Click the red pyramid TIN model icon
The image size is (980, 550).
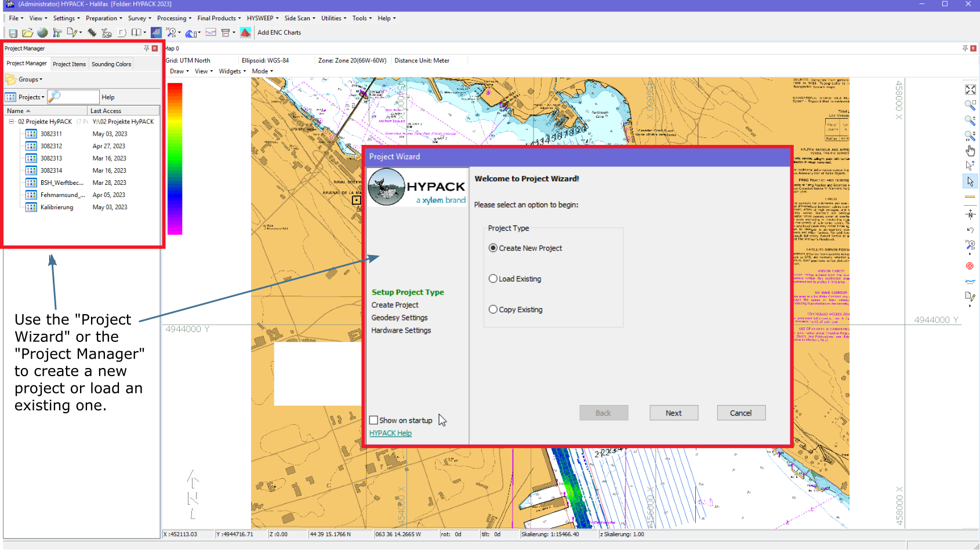pos(245,32)
